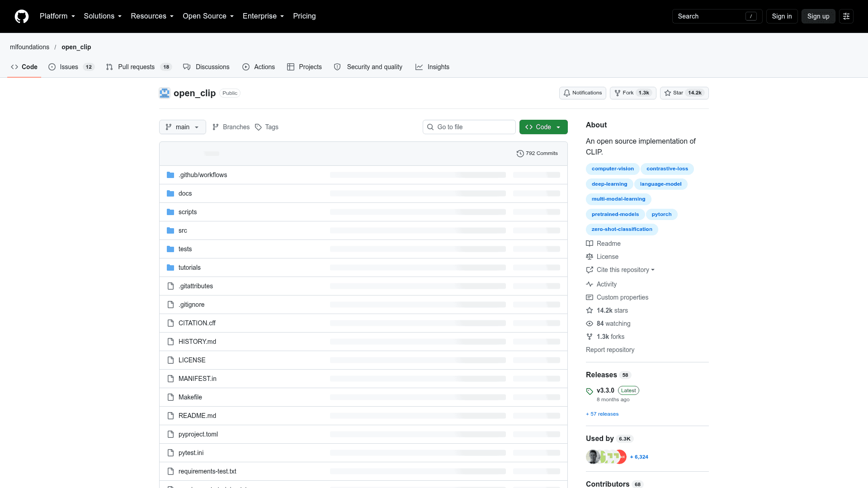Click the Branches icon link
This screenshot has width=868, height=488.
click(231, 127)
